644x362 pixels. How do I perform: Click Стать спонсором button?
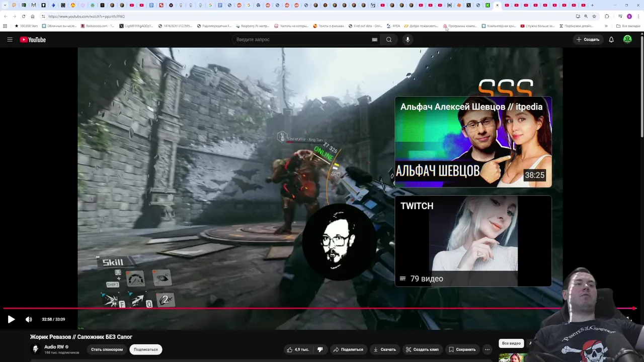[107, 349]
